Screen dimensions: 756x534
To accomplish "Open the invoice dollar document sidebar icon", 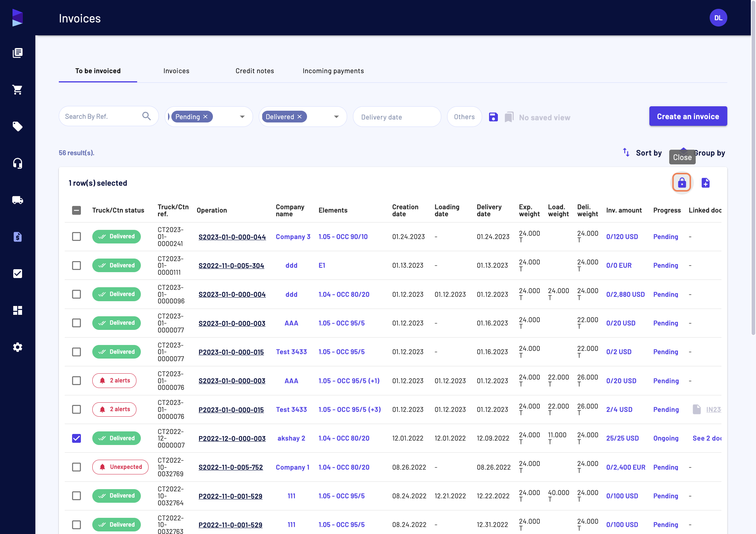I will [x=18, y=237].
